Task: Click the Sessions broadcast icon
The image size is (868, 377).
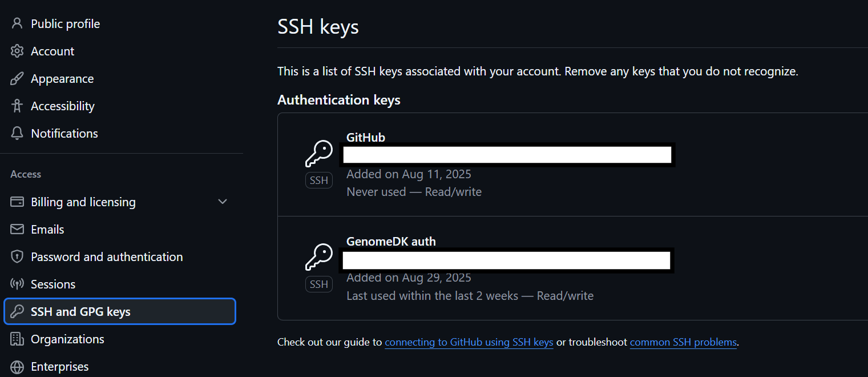Action: tap(17, 284)
